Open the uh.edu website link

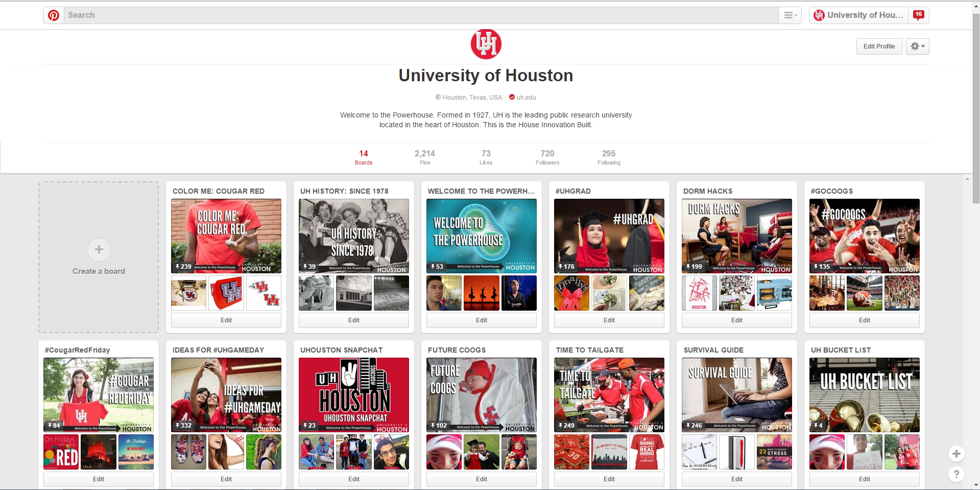tap(526, 98)
